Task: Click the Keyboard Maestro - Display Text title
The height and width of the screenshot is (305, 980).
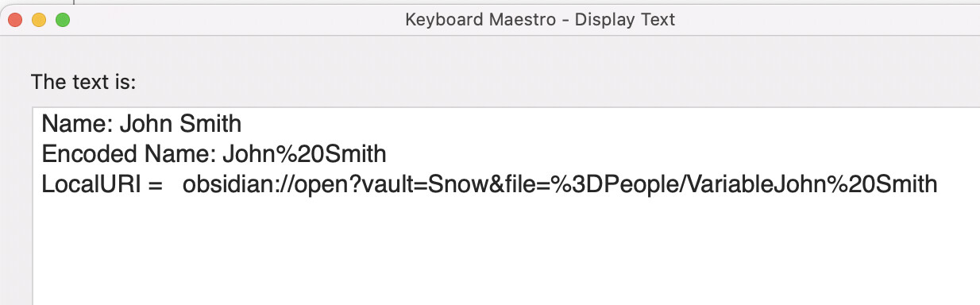Action: coord(540,19)
